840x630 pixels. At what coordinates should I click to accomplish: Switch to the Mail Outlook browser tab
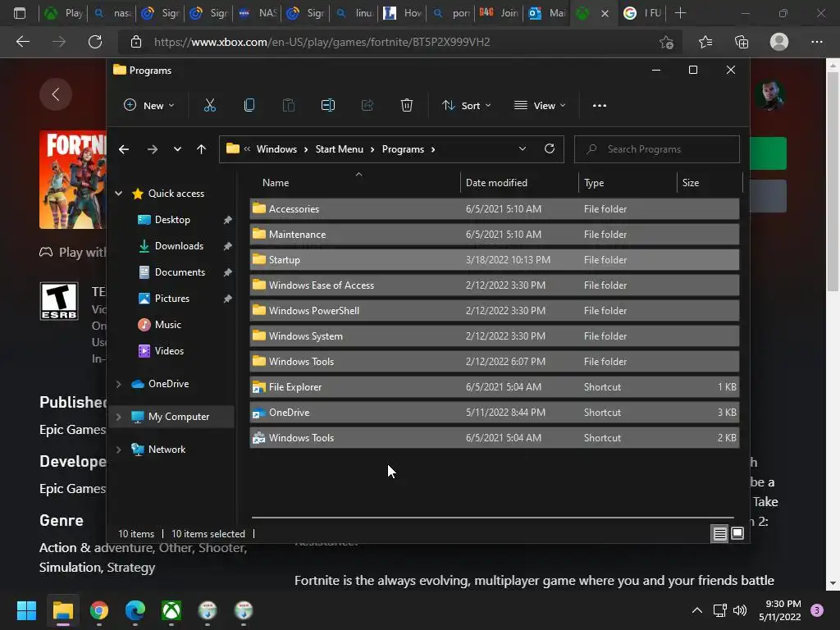coord(547,13)
